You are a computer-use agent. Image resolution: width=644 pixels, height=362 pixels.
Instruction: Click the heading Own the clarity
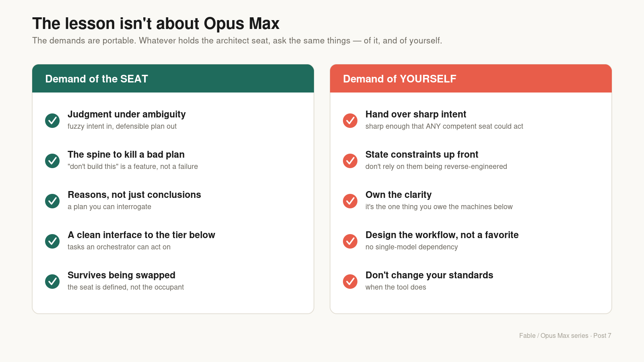click(x=398, y=195)
